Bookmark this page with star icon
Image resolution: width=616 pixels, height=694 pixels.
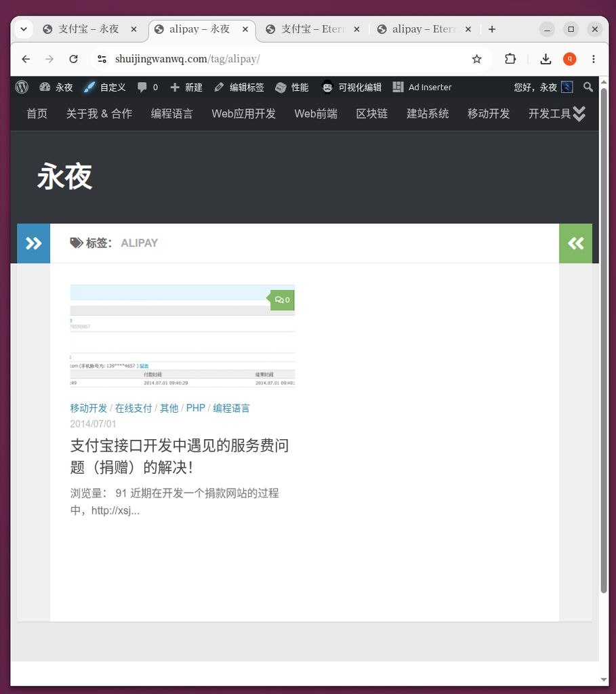tap(476, 59)
